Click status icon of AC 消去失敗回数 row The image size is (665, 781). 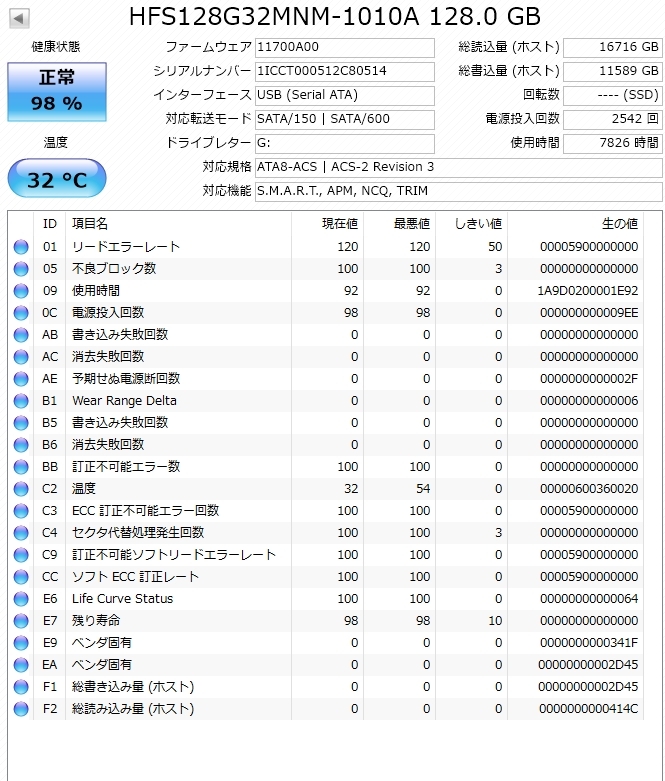pos(21,357)
